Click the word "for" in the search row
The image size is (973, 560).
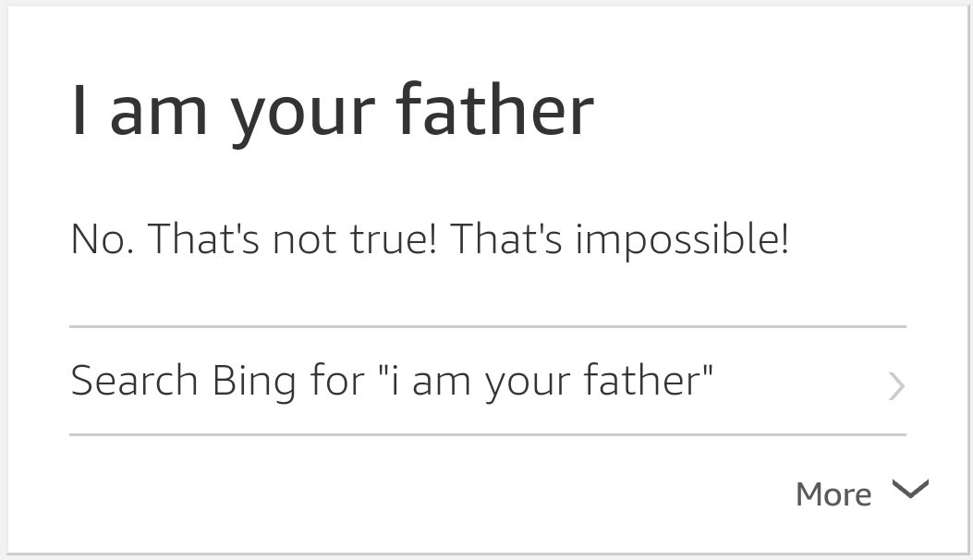(337, 382)
